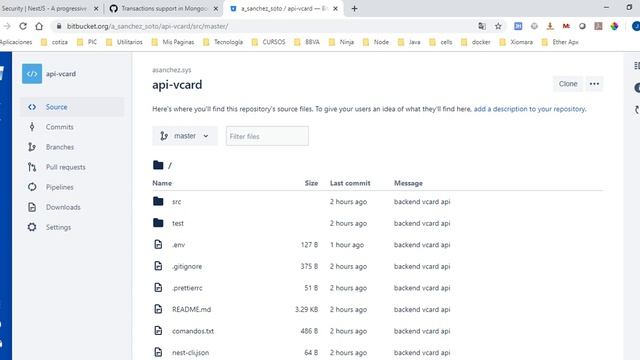Click the translate page icon
This screenshot has width=640, height=360.
(482, 26)
